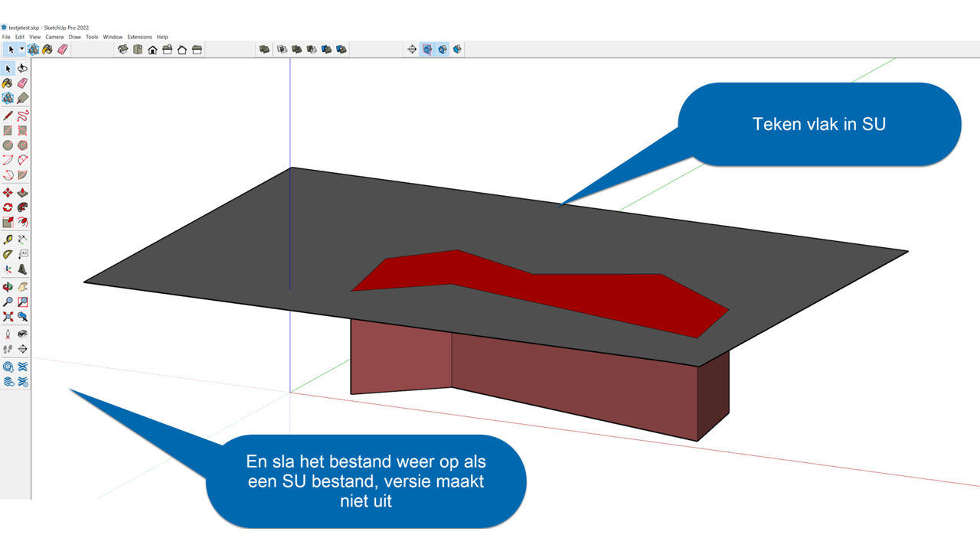This screenshot has width=980, height=551.
Task: Activate the Orbit tool
Action: click(x=8, y=287)
